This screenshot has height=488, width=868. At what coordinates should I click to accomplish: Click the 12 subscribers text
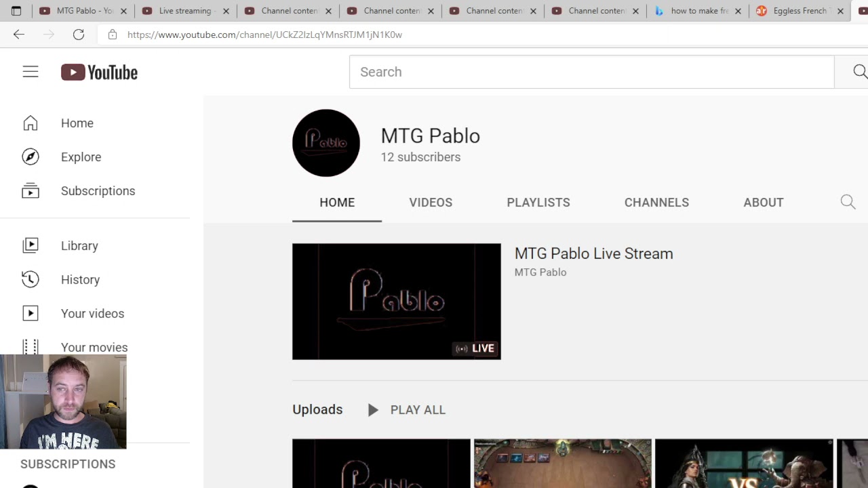pyautogui.click(x=420, y=157)
